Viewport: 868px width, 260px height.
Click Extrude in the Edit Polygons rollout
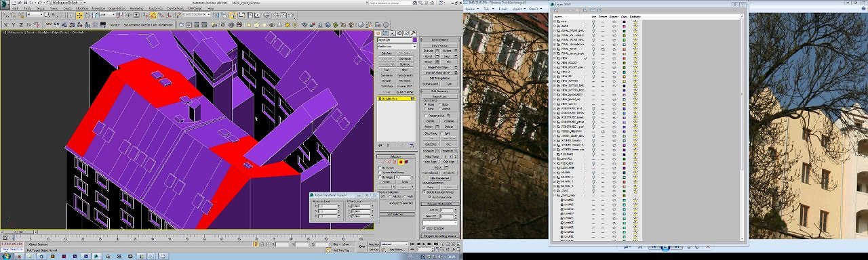pos(428,51)
